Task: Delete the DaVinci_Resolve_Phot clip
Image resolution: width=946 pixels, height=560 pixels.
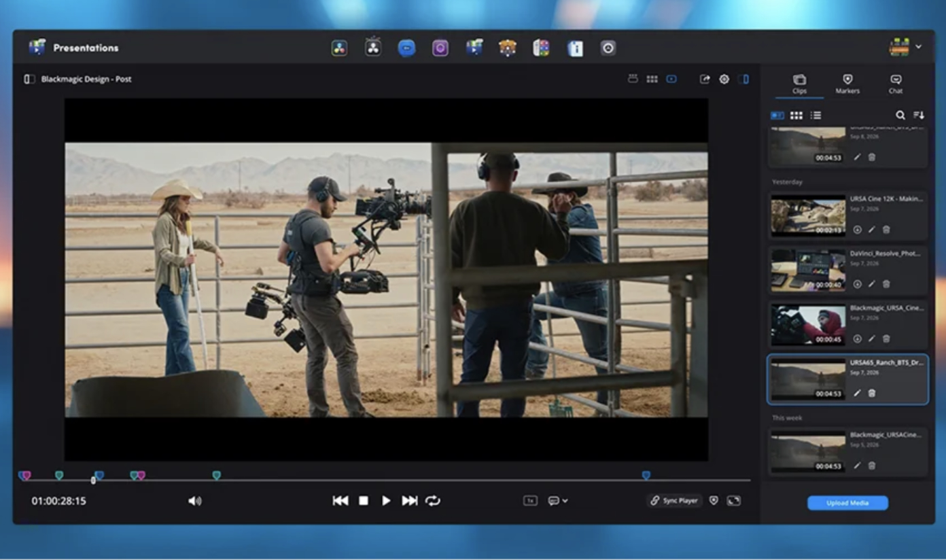Action: tap(886, 284)
